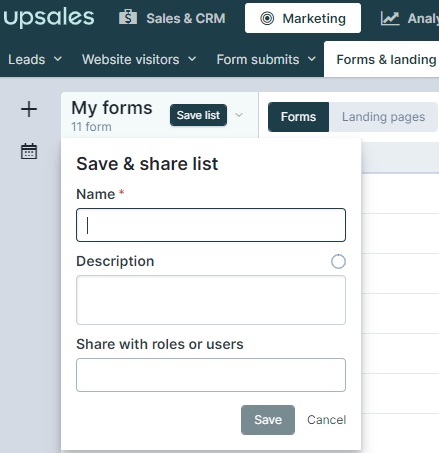
Task: Click the Save button in dialog
Action: (x=268, y=420)
